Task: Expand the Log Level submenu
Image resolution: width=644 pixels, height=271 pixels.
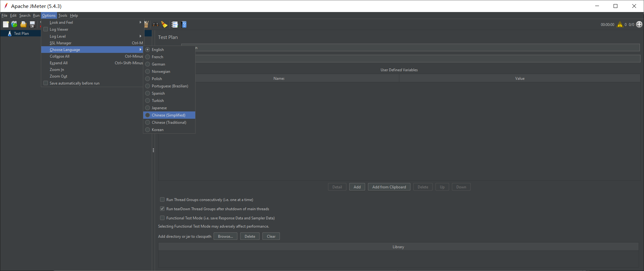Action: (93, 36)
